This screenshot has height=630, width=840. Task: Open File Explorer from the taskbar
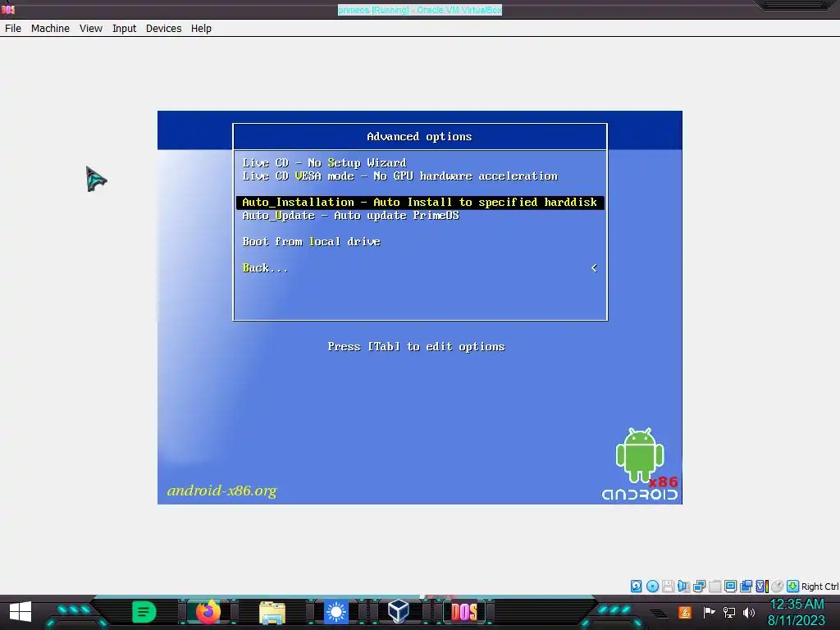(272, 613)
